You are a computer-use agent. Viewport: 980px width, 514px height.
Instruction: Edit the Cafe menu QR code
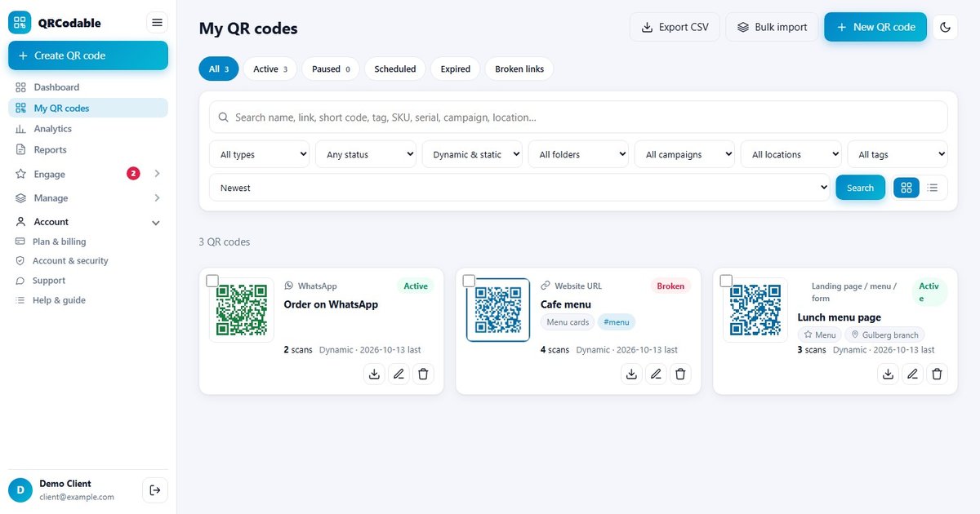(656, 374)
